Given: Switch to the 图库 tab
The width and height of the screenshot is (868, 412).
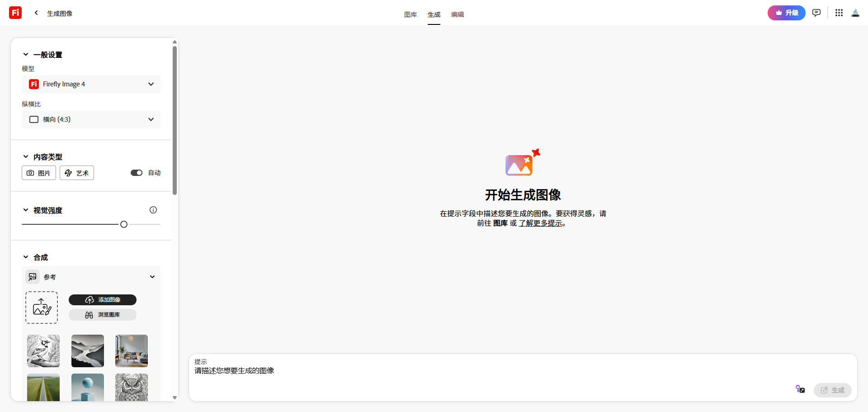Looking at the screenshot, I should pos(410,14).
